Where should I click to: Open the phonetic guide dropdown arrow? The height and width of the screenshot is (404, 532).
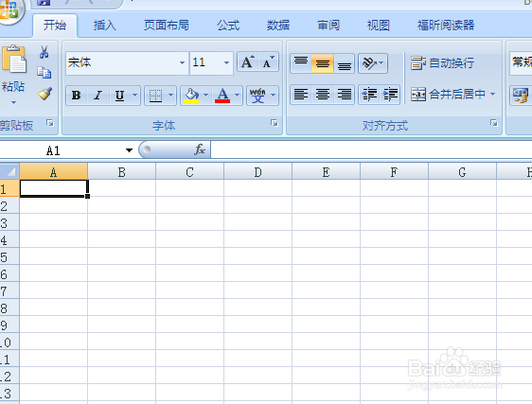click(274, 96)
